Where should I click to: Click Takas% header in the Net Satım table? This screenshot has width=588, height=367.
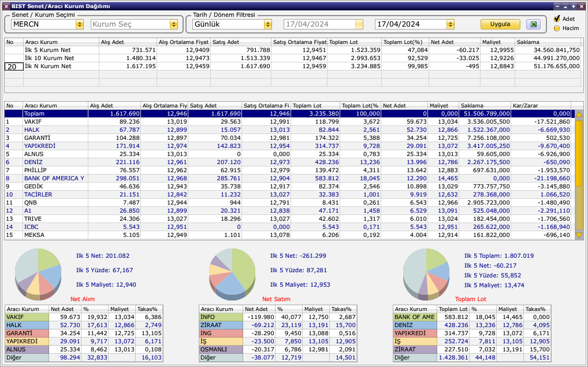[x=343, y=309]
